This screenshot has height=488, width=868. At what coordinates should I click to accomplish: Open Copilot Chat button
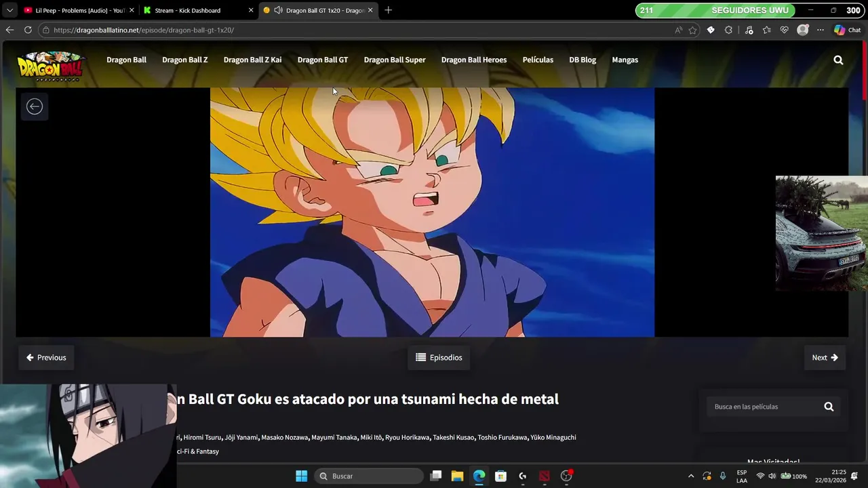[848, 30]
